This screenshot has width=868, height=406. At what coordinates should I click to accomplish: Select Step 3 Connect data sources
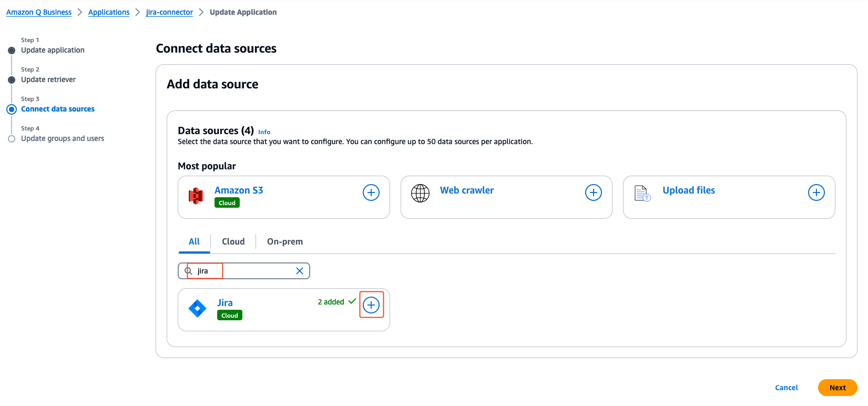click(x=58, y=109)
